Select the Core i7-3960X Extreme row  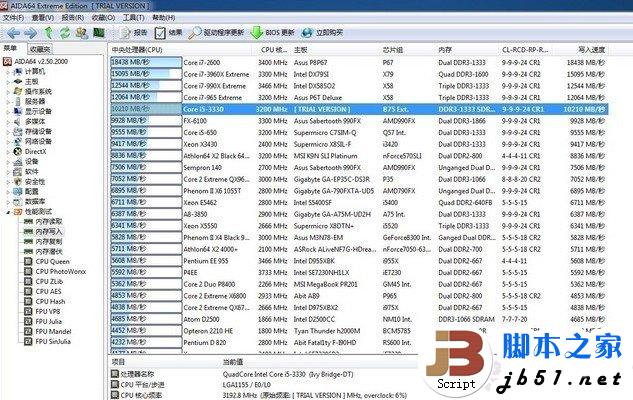point(359,74)
